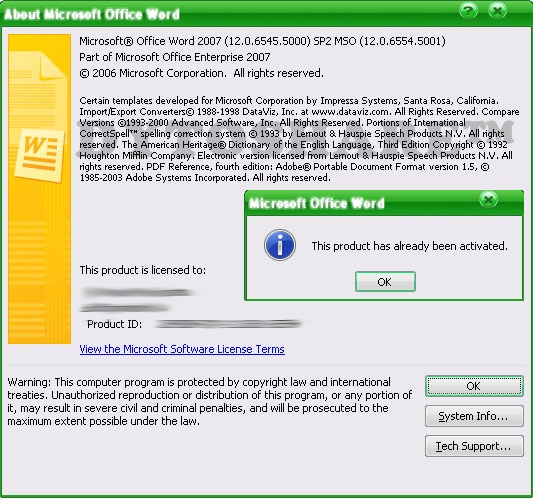Click the Word 2007 version number line

(262, 41)
